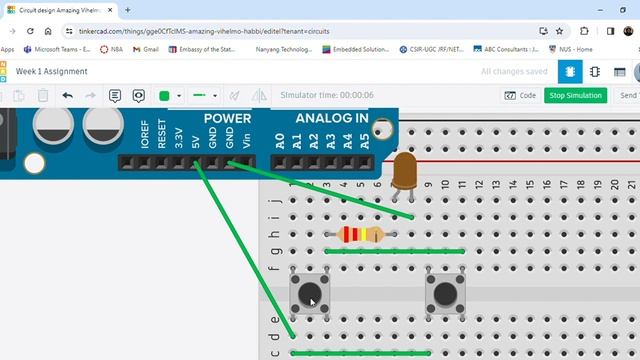Bookmark this page with the star icon

point(559,31)
